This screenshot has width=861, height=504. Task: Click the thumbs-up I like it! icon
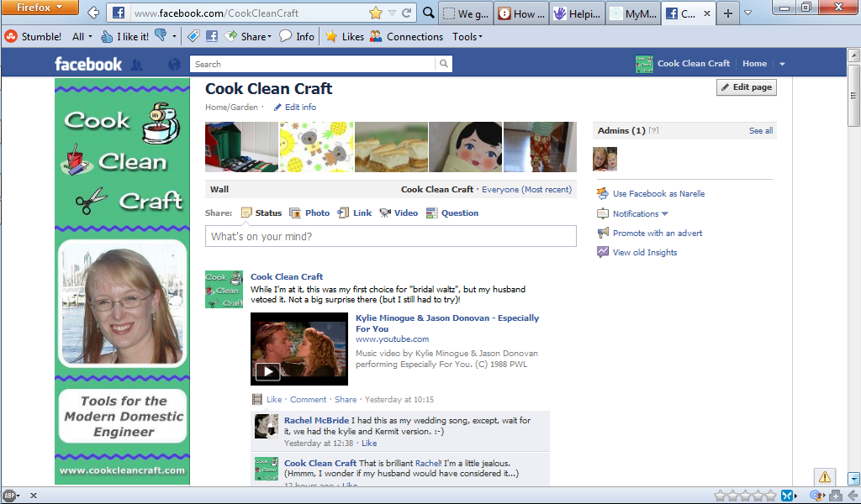(x=107, y=37)
